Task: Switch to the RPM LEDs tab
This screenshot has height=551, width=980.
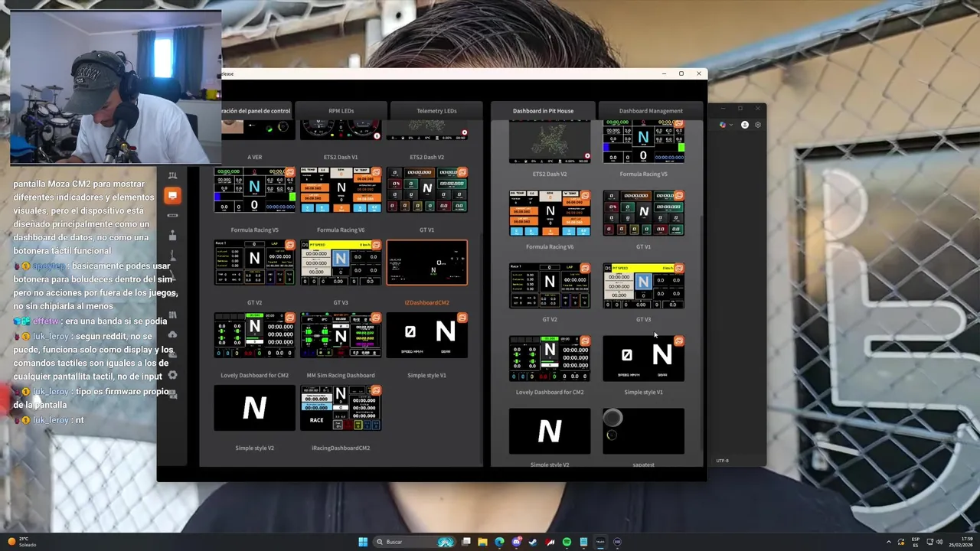Action: pyautogui.click(x=341, y=111)
